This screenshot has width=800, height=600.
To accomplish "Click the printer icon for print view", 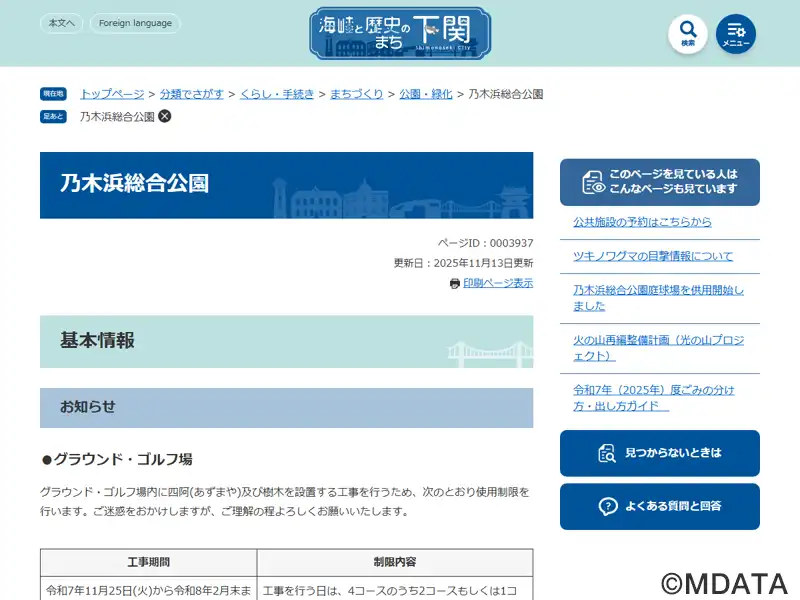I will pos(455,284).
